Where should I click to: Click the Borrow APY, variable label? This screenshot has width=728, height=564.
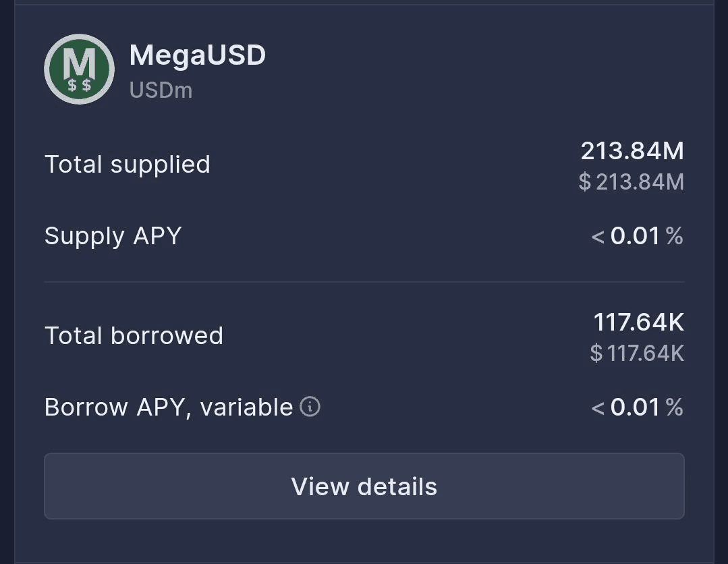point(169,407)
